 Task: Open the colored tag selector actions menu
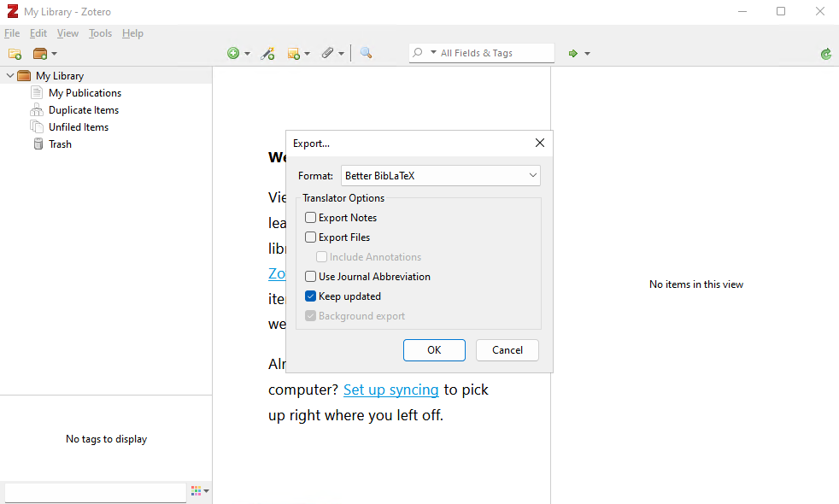point(200,490)
